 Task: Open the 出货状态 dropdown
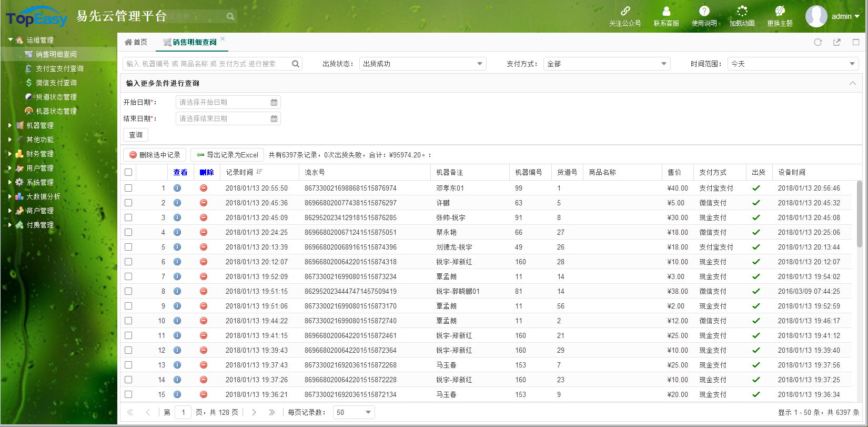(x=479, y=64)
